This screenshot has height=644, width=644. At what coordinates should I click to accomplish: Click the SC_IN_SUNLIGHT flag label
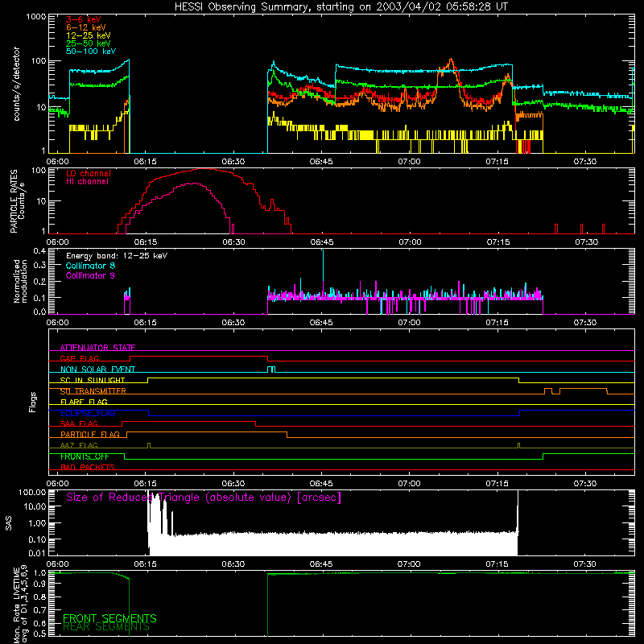point(93,380)
